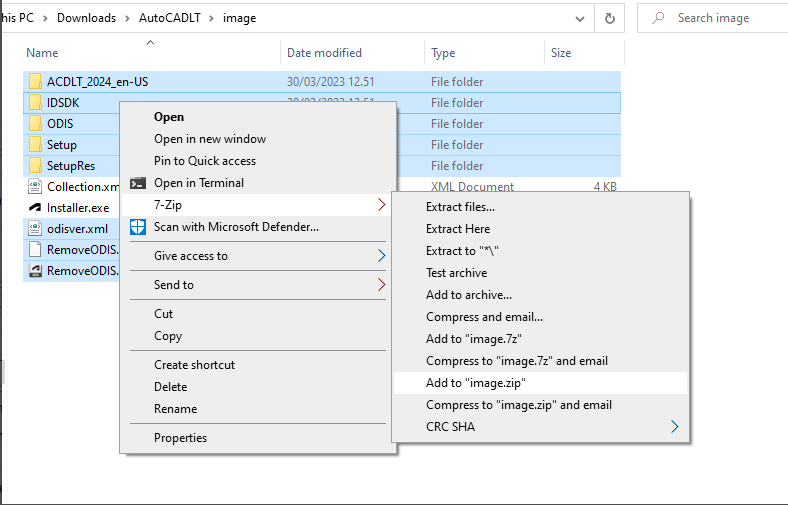Open the address bar history dropdown
The image size is (788, 505).
[x=580, y=19]
